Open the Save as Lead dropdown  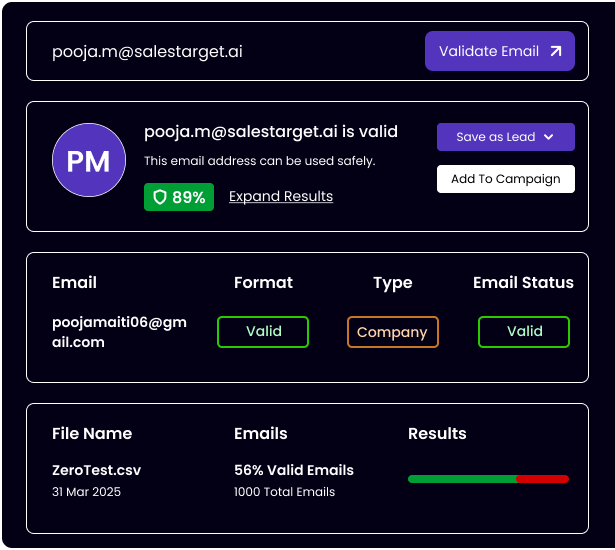(x=505, y=137)
